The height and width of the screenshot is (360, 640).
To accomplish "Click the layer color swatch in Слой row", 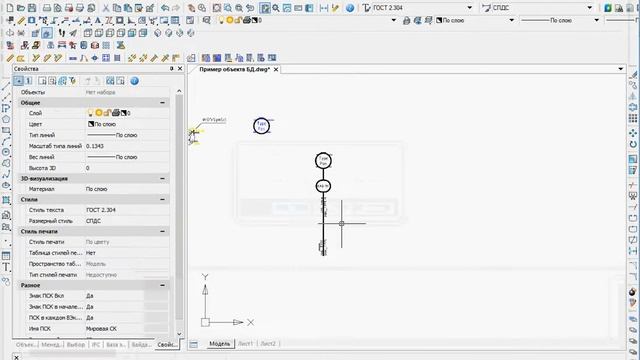I will pyautogui.click(x=124, y=113).
